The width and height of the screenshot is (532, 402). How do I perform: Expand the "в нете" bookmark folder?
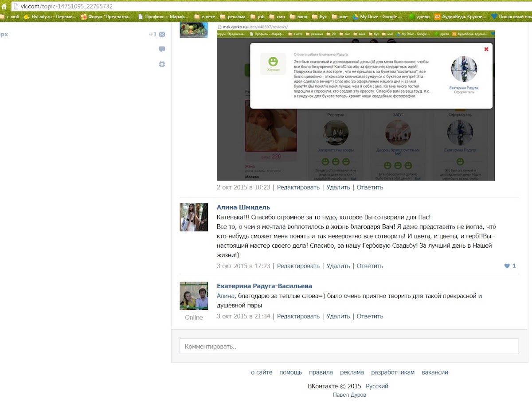tap(204, 17)
